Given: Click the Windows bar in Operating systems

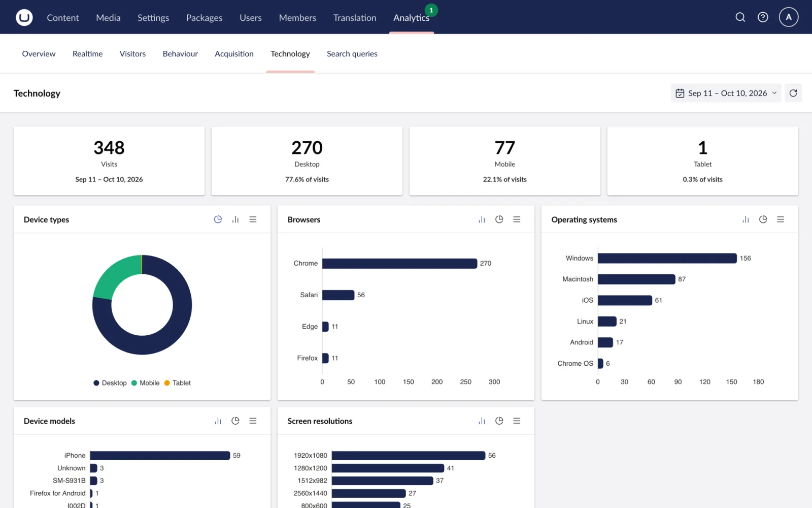Looking at the screenshot, I should point(667,258).
